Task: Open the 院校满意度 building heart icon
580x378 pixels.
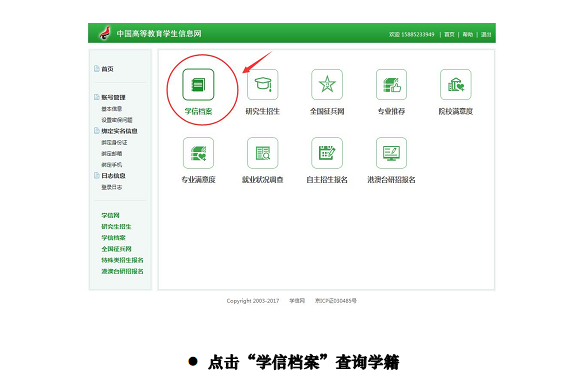Action: [x=456, y=85]
